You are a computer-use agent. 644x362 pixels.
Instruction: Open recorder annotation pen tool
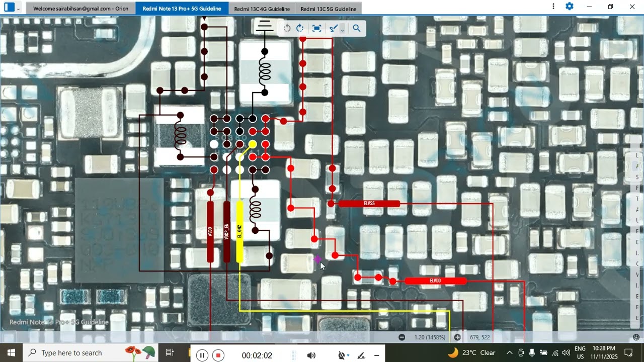[x=361, y=355]
